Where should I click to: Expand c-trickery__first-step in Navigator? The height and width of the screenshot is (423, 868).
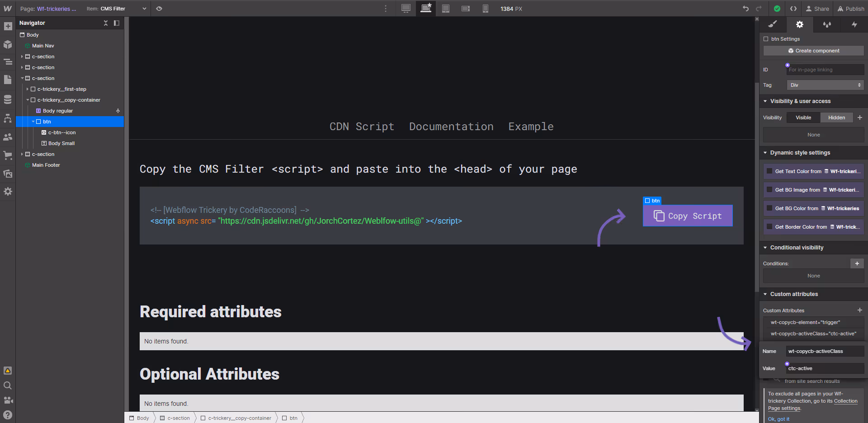[28, 89]
